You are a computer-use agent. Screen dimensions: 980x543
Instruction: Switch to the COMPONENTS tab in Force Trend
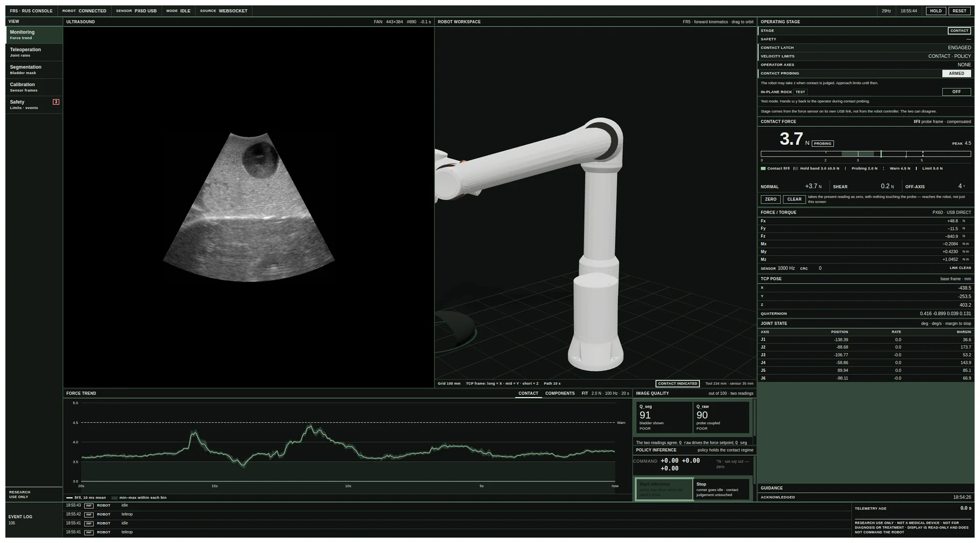[559, 393]
